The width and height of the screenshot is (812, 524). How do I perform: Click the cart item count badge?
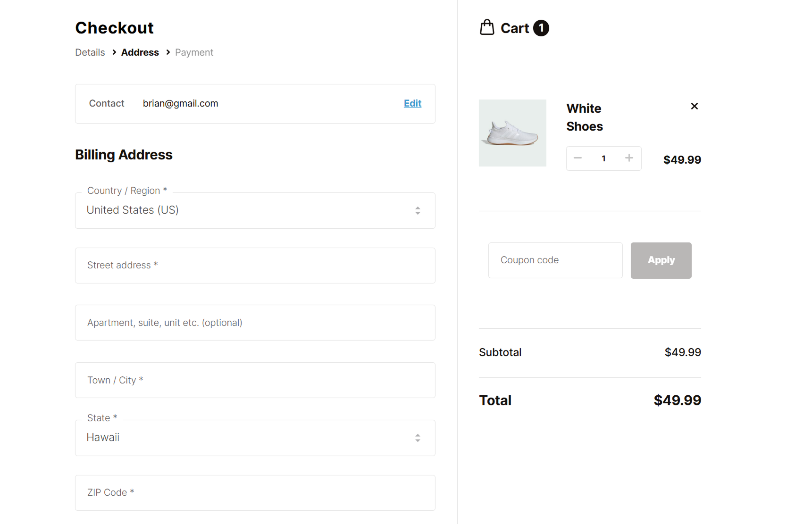[x=541, y=28]
